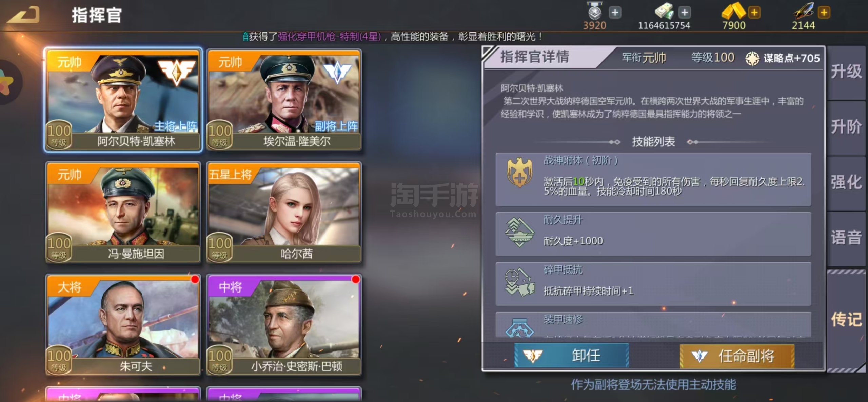
Task: Tap the 战神附体 skill icon
Action: (519, 173)
